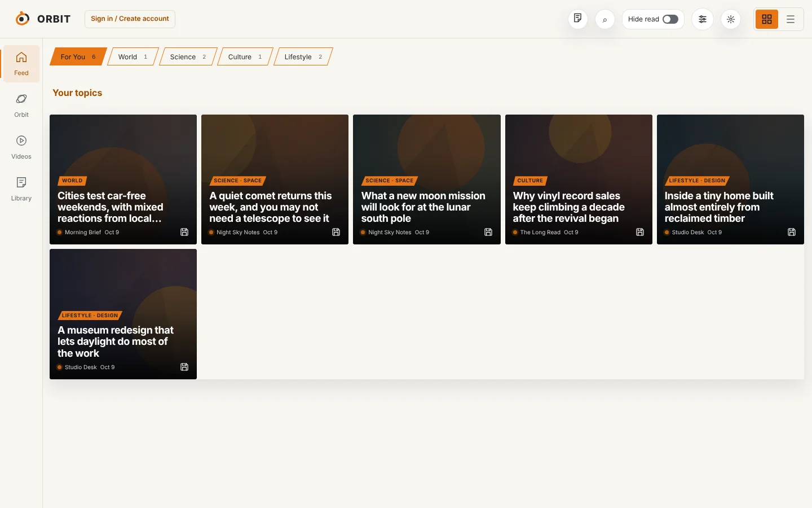Image resolution: width=812 pixels, height=508 pixels.
Task: Click The Long Read source name
Action: coord(540,232)
